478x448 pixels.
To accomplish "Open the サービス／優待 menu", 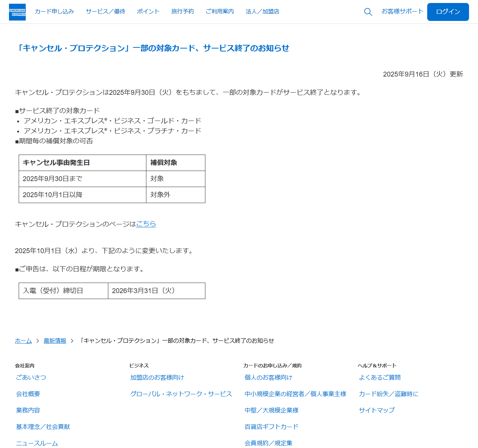I will point(105,12).
